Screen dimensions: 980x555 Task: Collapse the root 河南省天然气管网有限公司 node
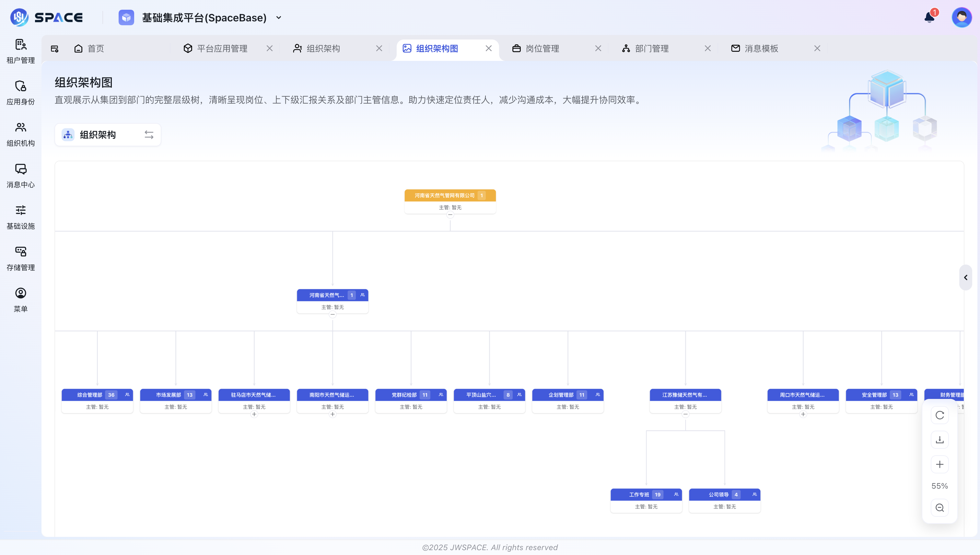(x=450, y=215)
